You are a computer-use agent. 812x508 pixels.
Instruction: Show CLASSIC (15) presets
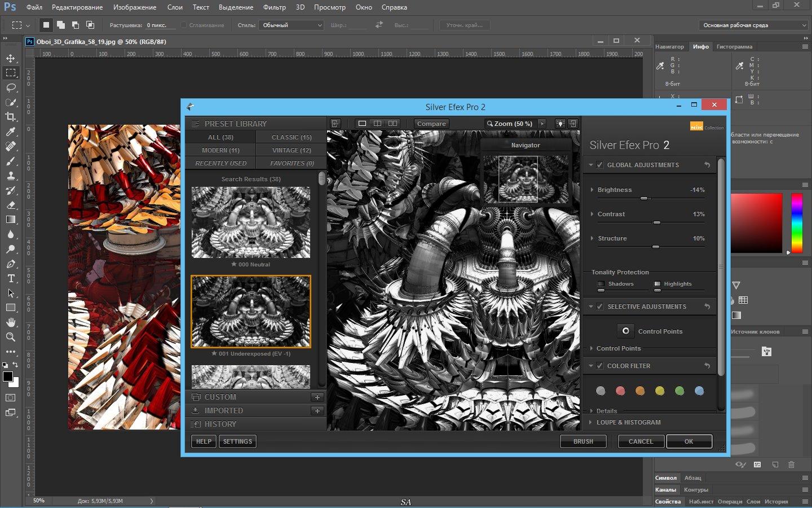click(x=292, y=137)
